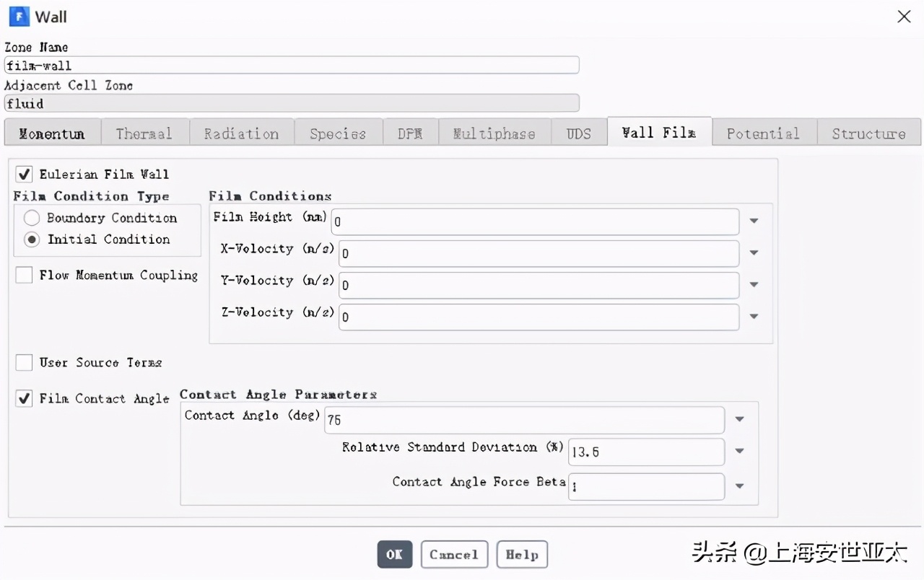This screenshot has height=580, width=924.
Task: Switch to the Momentum tab
Action: [x=52, y=133]
